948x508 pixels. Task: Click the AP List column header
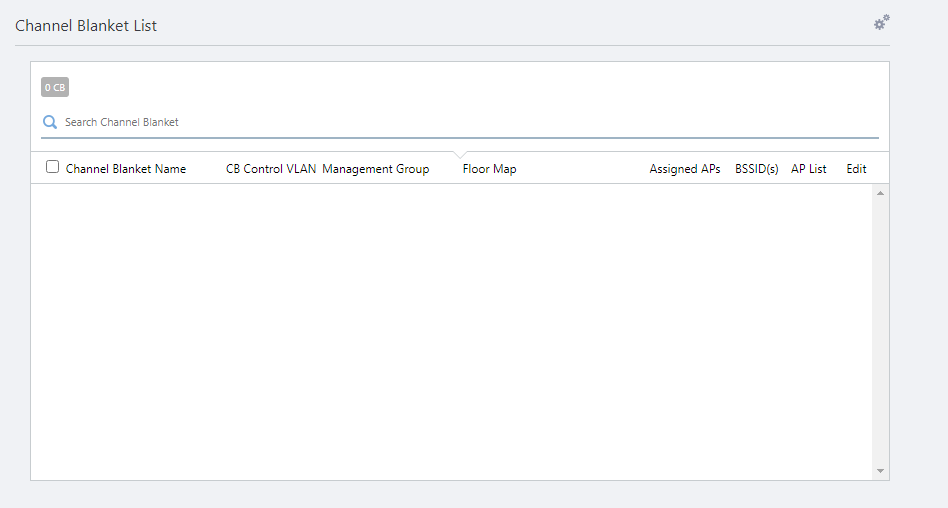809,169
